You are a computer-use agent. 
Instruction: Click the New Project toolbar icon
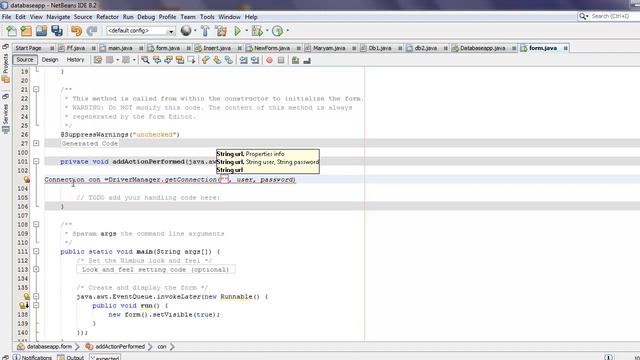coord(26,31)
